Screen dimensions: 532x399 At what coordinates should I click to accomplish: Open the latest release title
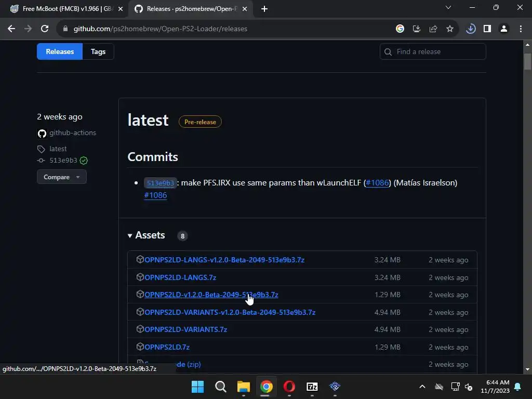(148, 120)
